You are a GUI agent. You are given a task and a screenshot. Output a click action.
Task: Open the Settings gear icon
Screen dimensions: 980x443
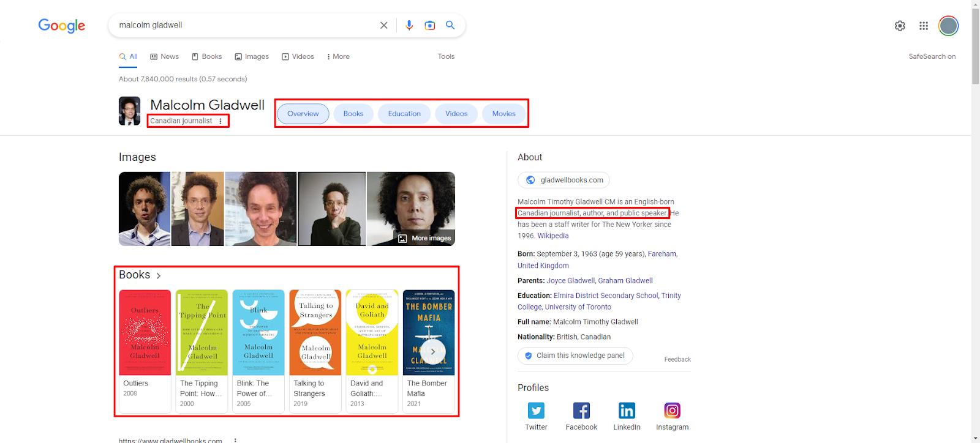tap(900, 26)
